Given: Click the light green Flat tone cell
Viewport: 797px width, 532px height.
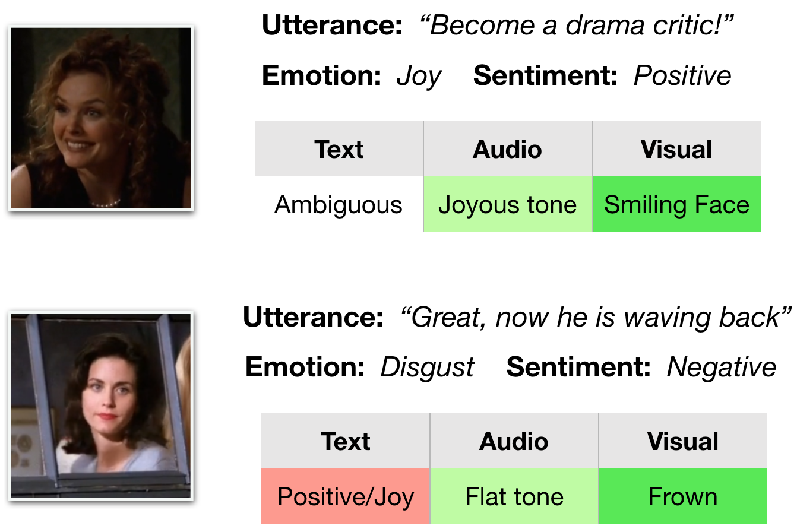Looking at the screenshot, I should point(514,496).
